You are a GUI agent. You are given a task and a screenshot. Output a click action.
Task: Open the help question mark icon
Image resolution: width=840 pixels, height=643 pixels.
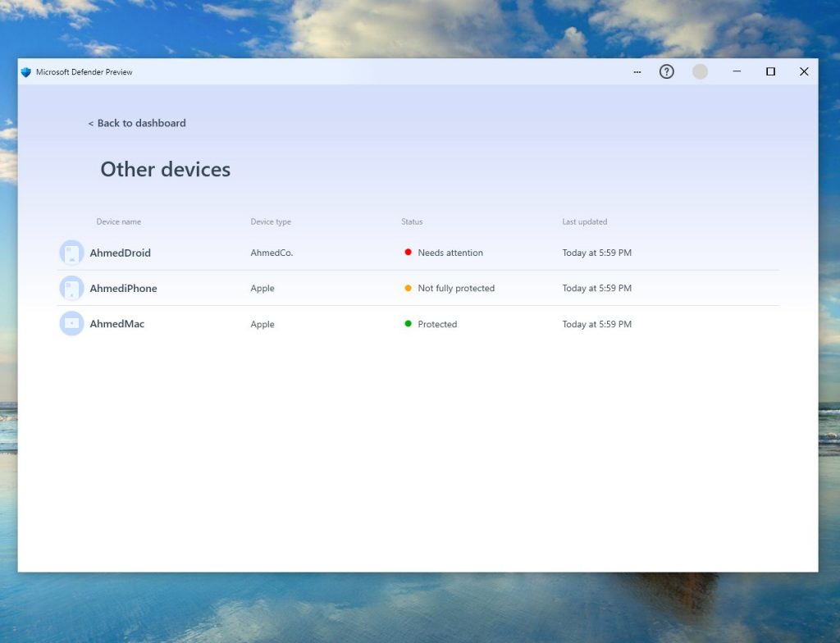coord(667,72)
